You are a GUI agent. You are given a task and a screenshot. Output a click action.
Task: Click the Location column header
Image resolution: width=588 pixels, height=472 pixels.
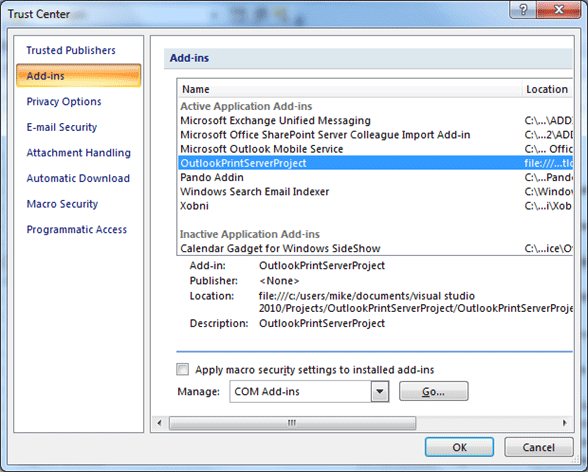[548, 89]
